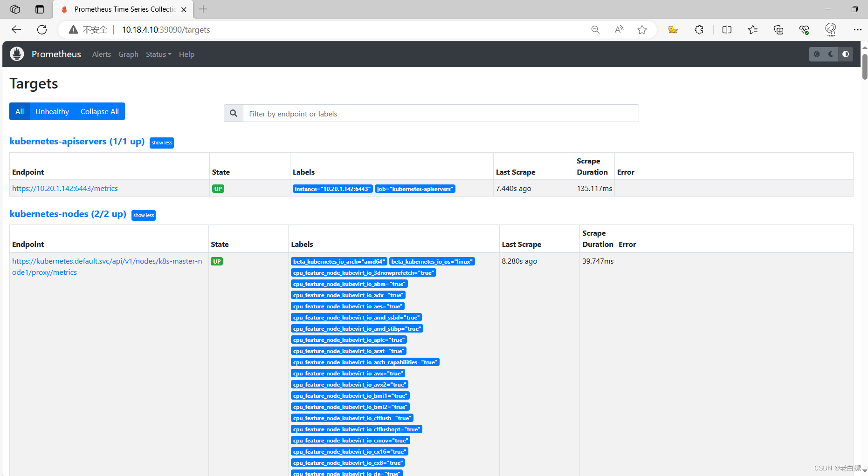868x476 pixels.
Task: Click the 39.747ms scrape duration value
Action: click(x=598, y=261)
